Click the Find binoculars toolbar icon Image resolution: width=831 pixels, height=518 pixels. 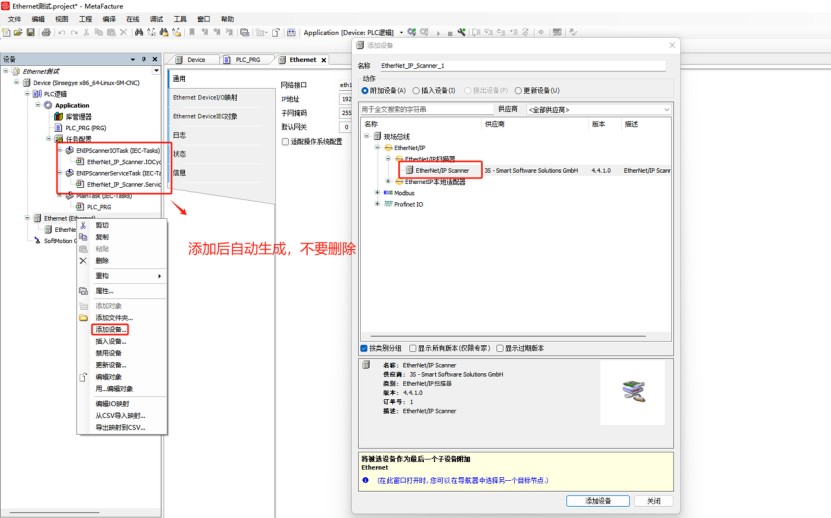click(139, 32)
